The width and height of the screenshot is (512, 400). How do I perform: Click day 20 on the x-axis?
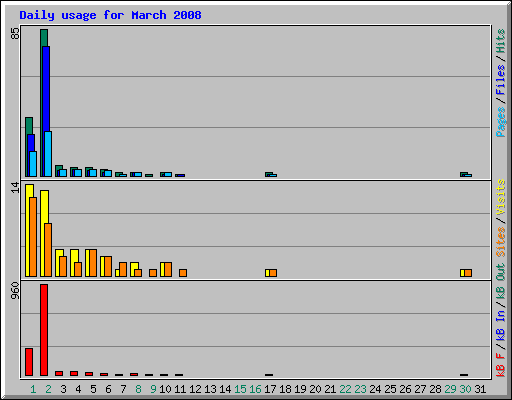(x=315, y=389)
